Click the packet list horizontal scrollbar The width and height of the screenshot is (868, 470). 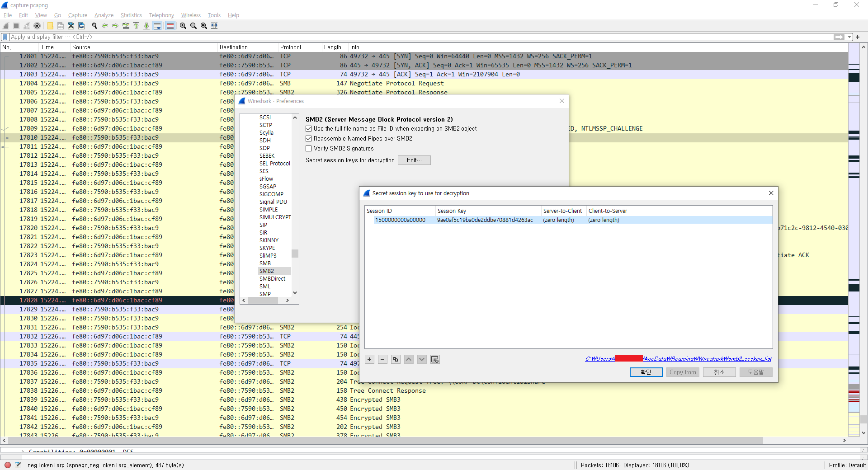pyautogui.click(x=386, y=440)
